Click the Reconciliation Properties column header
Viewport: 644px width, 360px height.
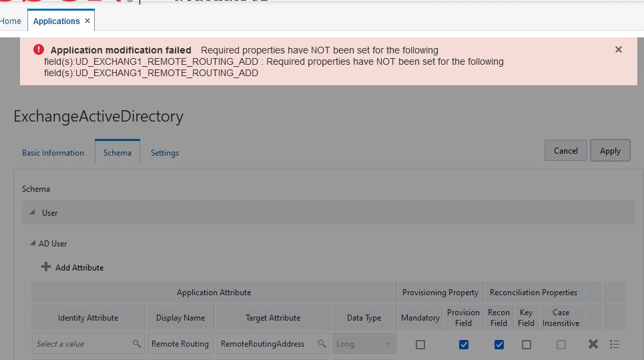[x=533, y=292]
